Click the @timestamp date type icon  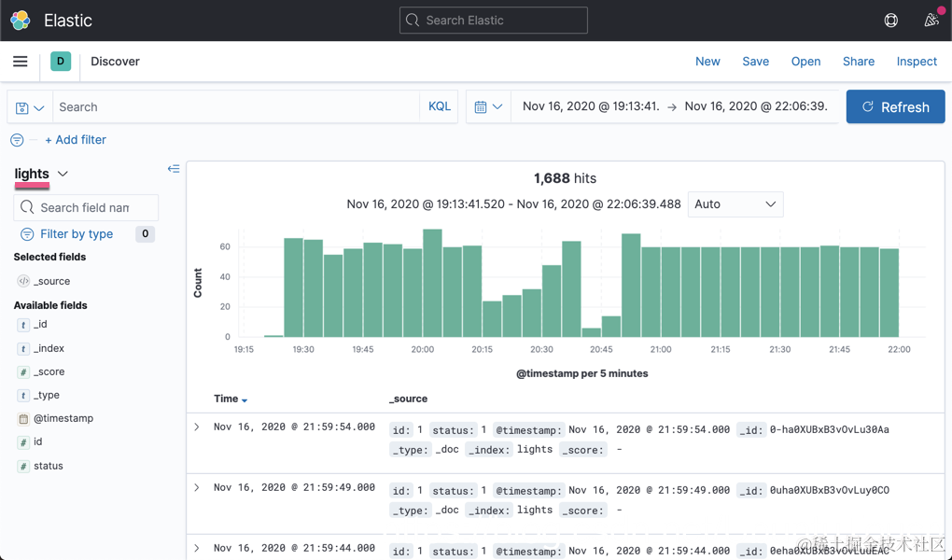[23, 418]
